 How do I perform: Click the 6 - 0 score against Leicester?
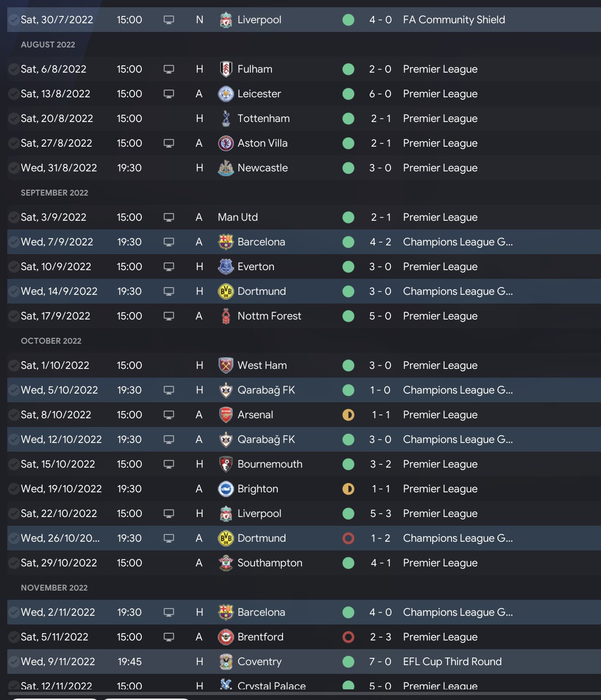[x=380, y=94]
